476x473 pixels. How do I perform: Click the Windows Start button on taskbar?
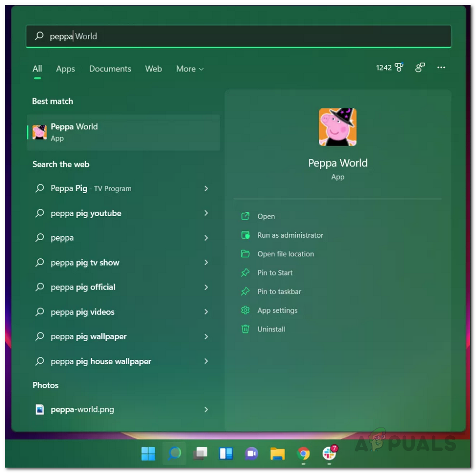point(148,453)
